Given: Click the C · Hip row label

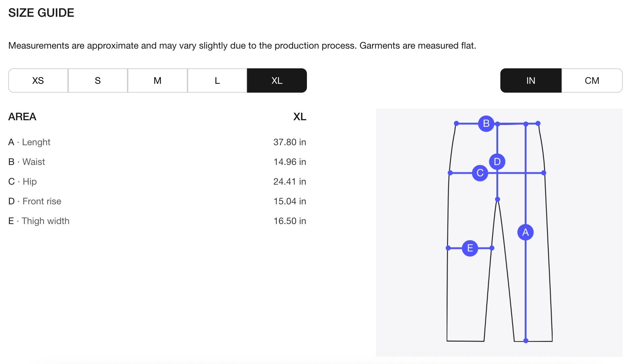Looking at the screenshot, I should [22, 182].
